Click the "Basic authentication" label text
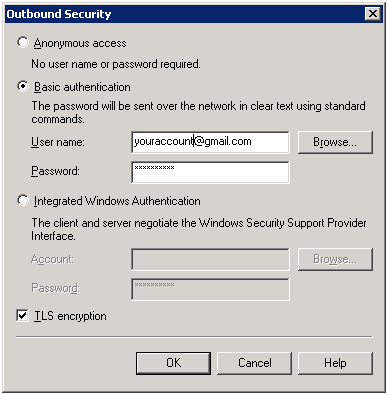This screenshot has width=388, height=395. [x=82, y=87]
